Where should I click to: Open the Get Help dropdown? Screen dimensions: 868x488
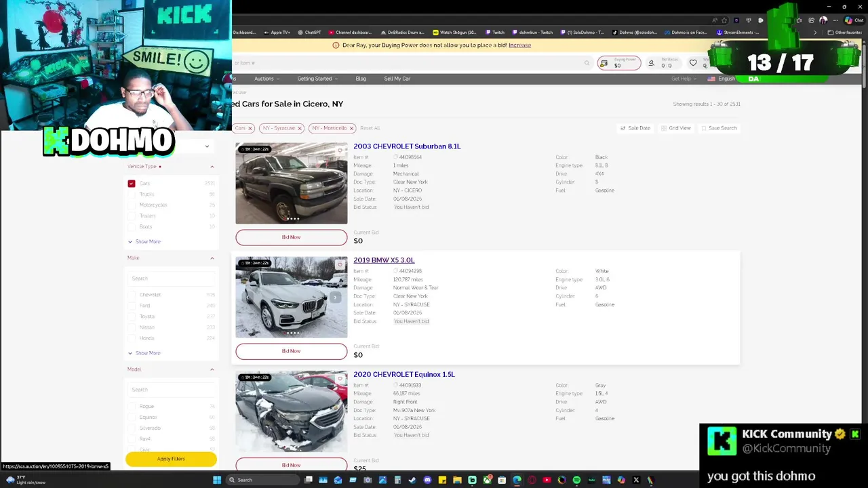684,79
